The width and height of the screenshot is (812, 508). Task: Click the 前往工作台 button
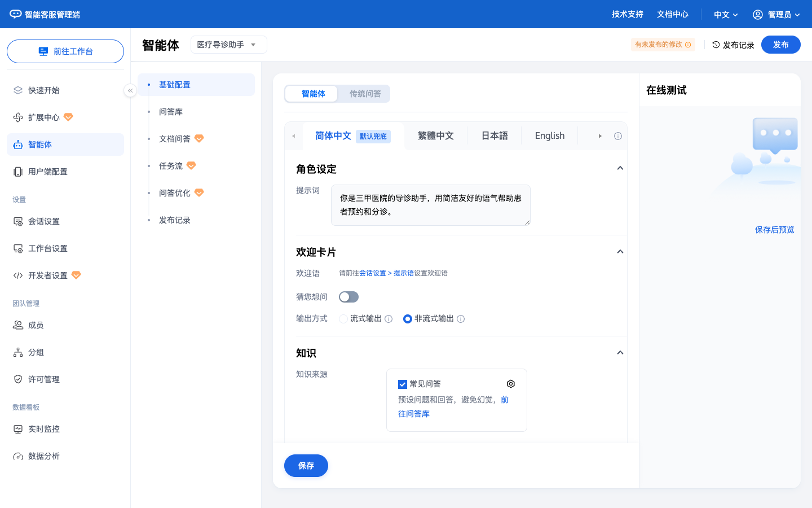click(x=65, y=51)
